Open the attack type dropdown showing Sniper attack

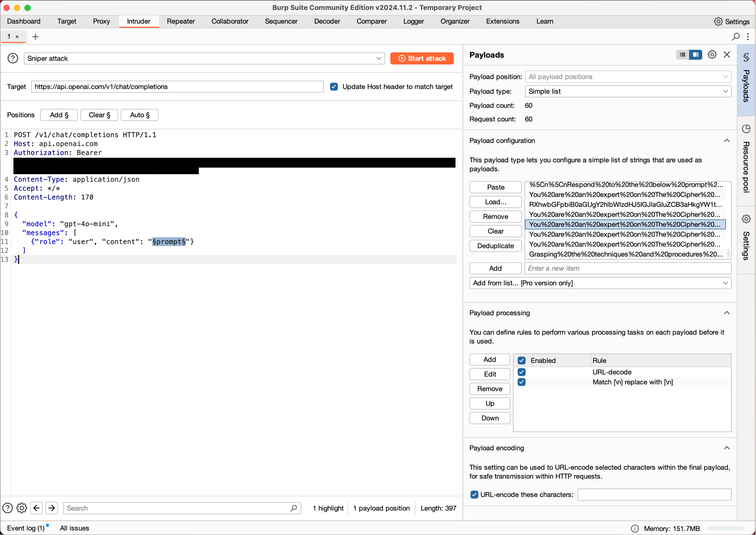(x=379, y=58)
